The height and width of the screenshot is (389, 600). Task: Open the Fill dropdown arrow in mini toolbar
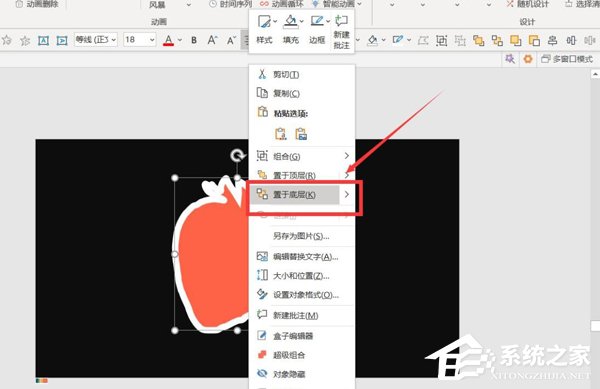click(302, 21)
